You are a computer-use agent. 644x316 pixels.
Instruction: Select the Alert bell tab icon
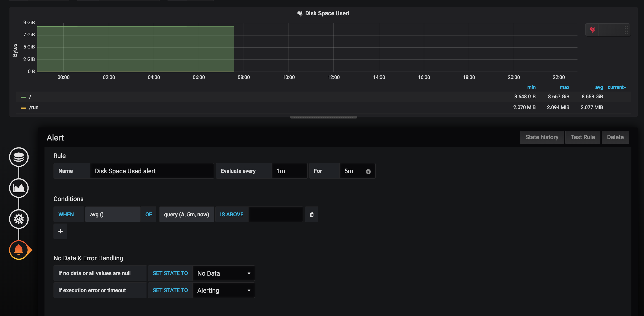pyautogui.click(x=19, y=250)
